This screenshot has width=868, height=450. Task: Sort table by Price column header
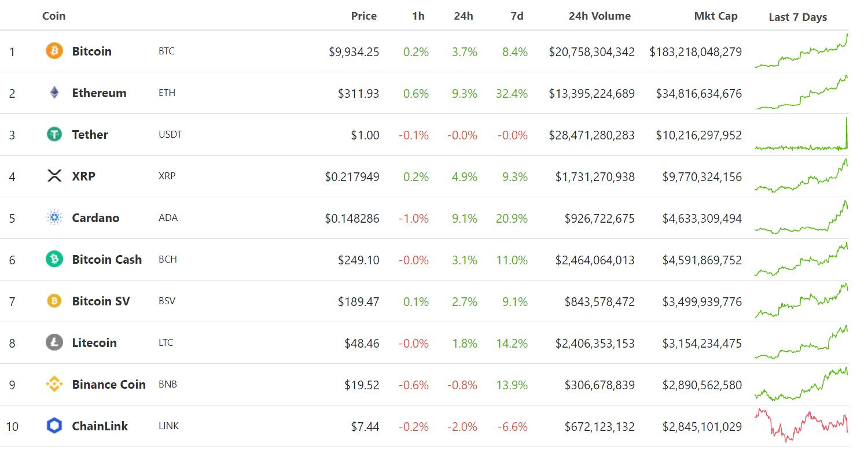tap(363, 16)
